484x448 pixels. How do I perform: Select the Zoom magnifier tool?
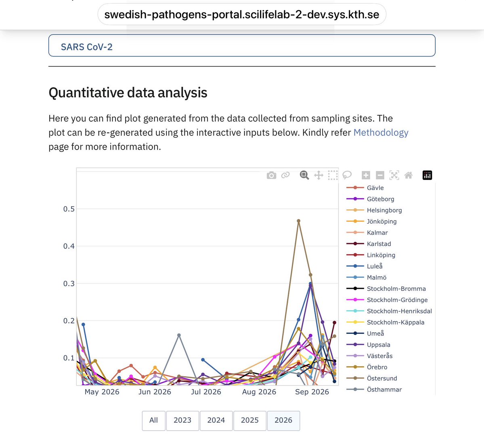304,175
